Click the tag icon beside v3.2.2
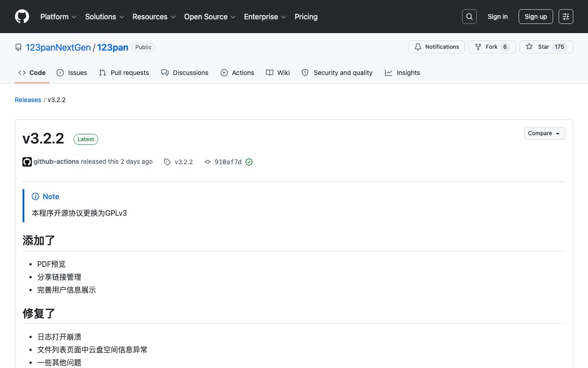 pyautogui.click(x=167, y=162)
